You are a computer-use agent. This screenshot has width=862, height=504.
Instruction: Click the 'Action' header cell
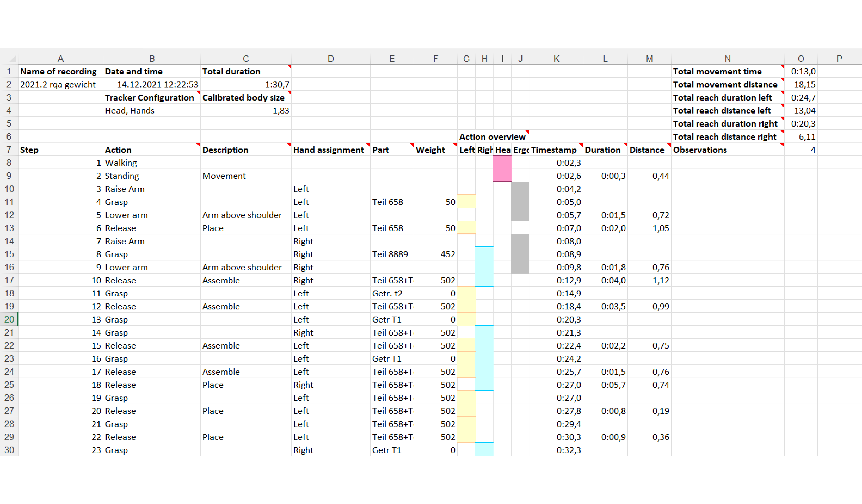(152, 150)
